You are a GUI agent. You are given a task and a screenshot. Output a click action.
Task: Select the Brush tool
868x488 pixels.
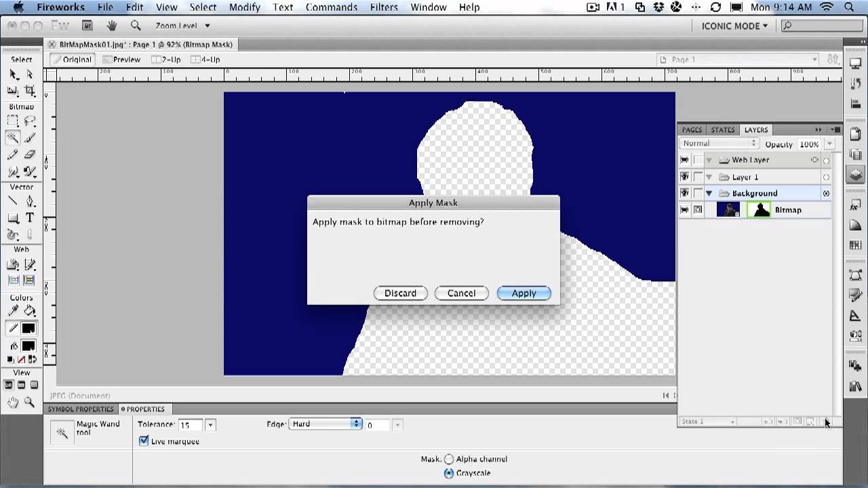[30, 138]
